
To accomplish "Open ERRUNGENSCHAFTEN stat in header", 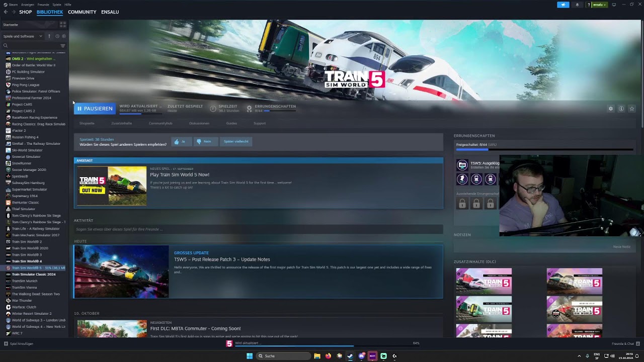I will coord(271,108).
